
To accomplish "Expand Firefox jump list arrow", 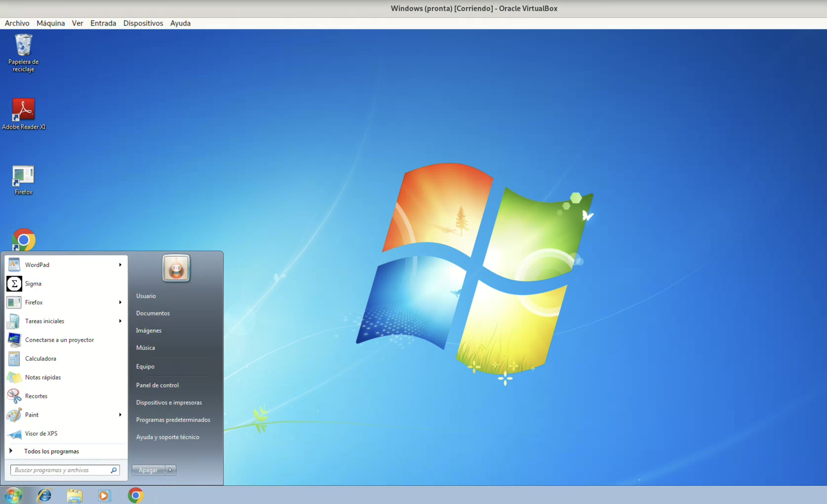I will 120,302.
